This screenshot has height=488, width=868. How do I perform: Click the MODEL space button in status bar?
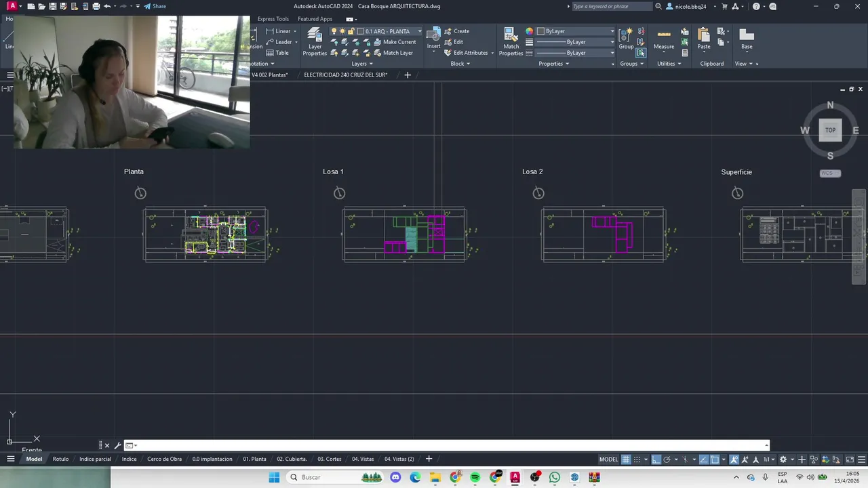(608, 460)
